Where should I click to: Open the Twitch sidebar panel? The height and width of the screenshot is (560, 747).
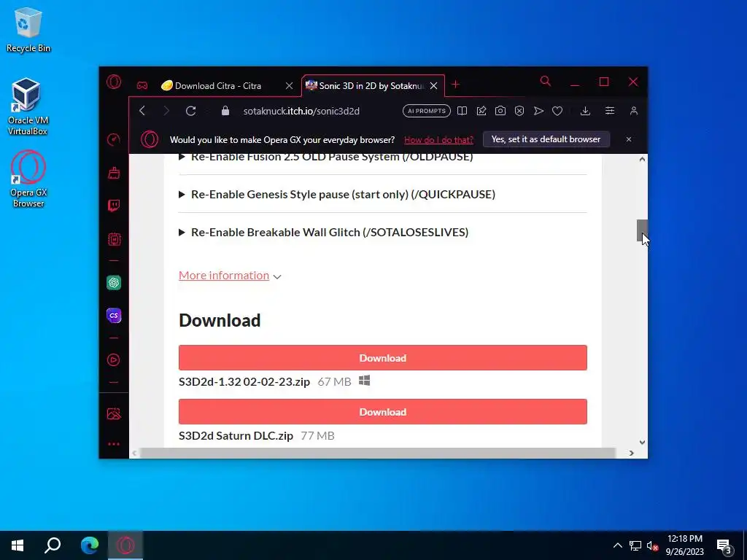113,206
